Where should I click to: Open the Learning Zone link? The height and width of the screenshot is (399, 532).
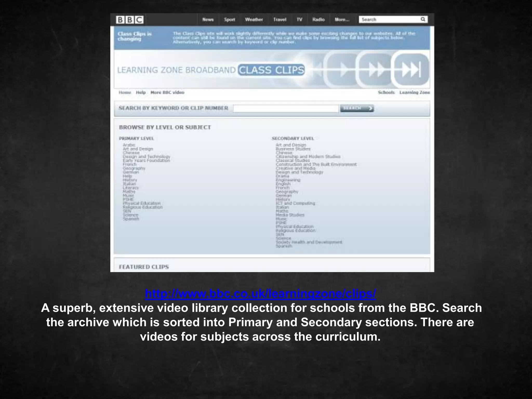[x=415, y=92]
